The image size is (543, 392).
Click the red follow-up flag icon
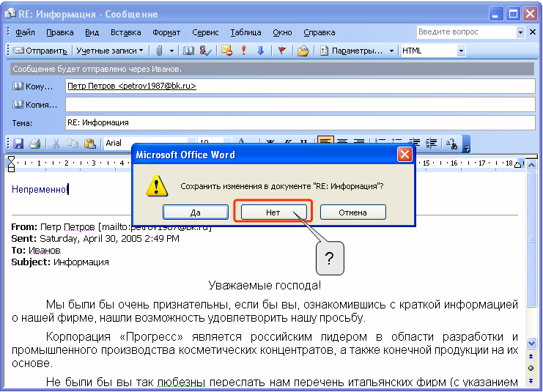pos(282,51)
